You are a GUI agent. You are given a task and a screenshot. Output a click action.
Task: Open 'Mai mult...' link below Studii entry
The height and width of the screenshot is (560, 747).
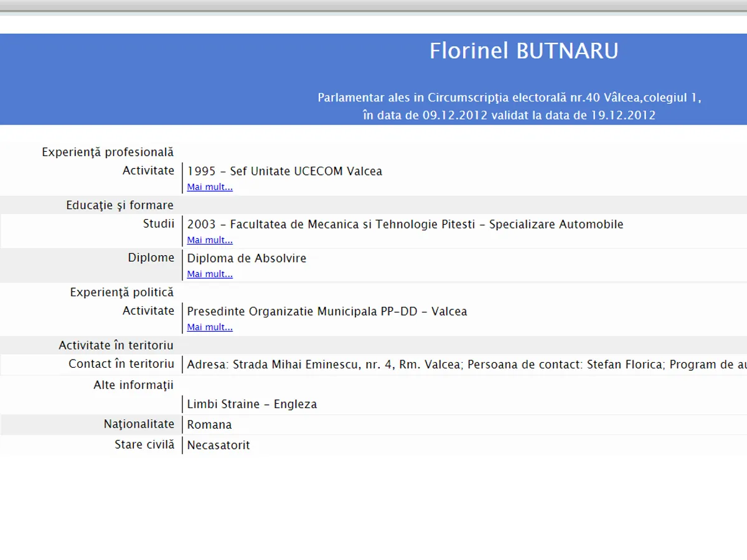click(x=210, y=240)
